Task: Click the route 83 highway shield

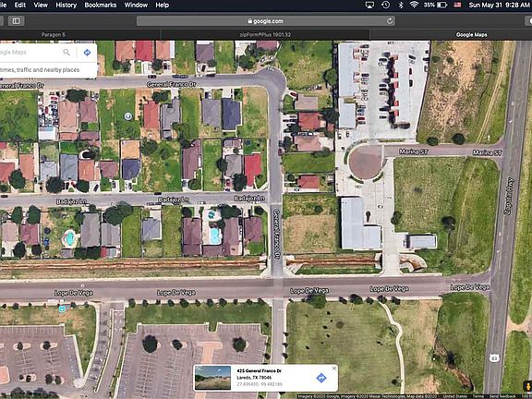Action: point(494,357)
